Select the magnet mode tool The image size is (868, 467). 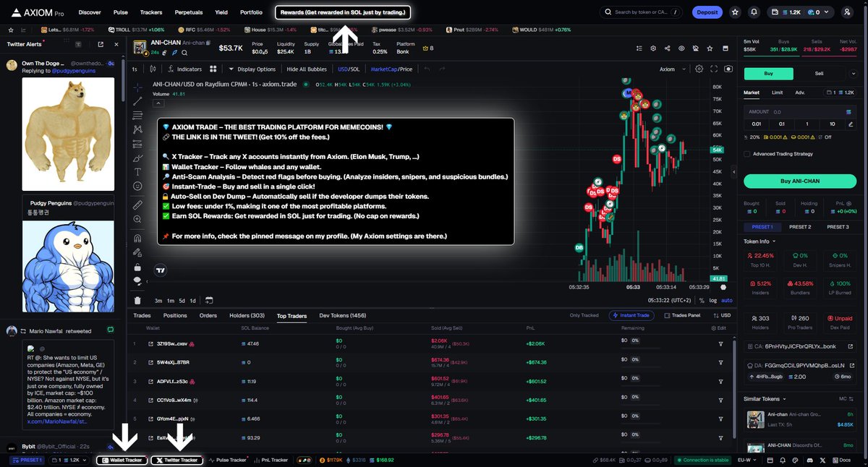coord(137,238)
